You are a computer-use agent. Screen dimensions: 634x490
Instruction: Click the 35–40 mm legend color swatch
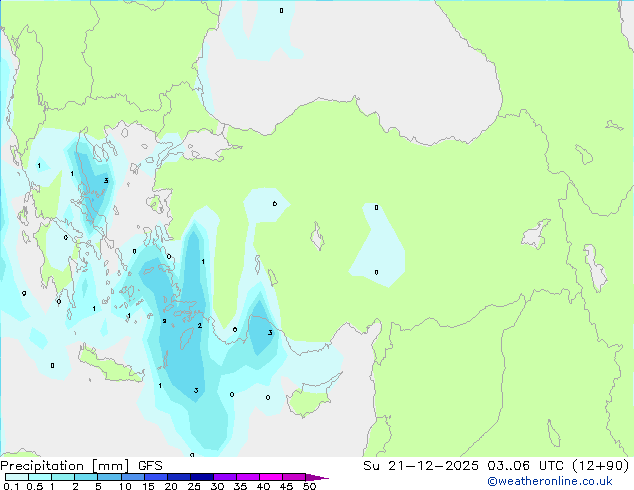(x=248, y=477)
